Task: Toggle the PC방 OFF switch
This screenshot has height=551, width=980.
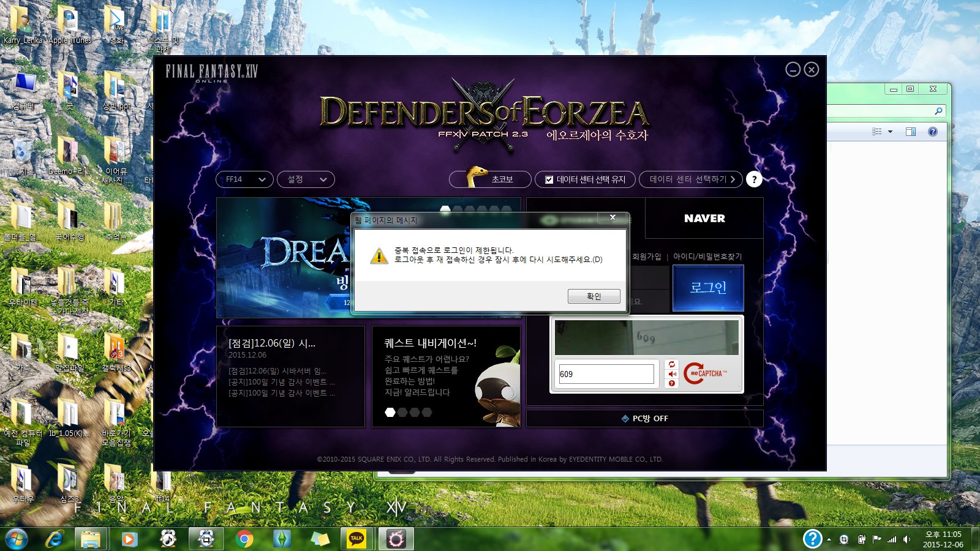Action: 645,419
